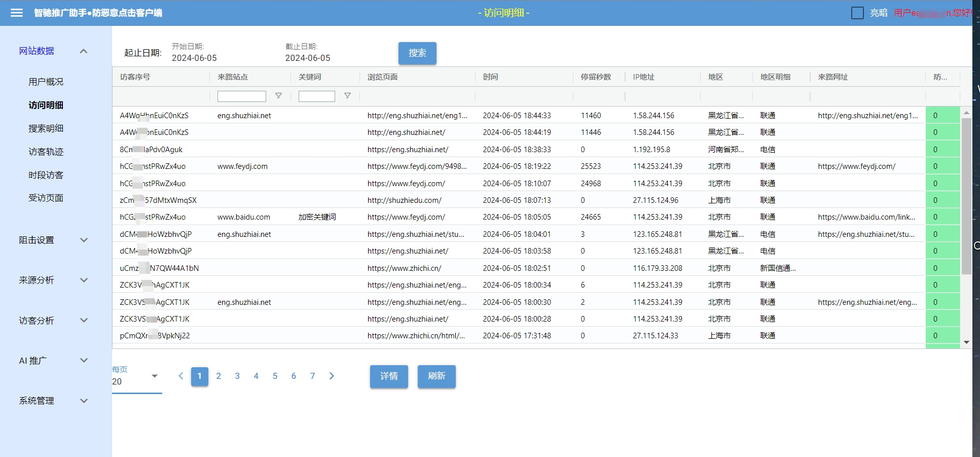Click the 刷新 button
This screenshot has height=457, width=980.
(x=437, y=376)
